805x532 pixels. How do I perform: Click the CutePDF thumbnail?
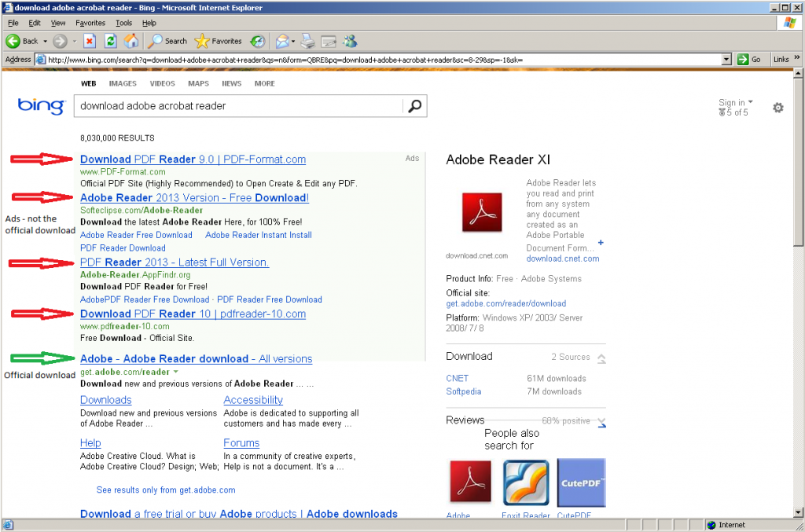pos(581,482)
